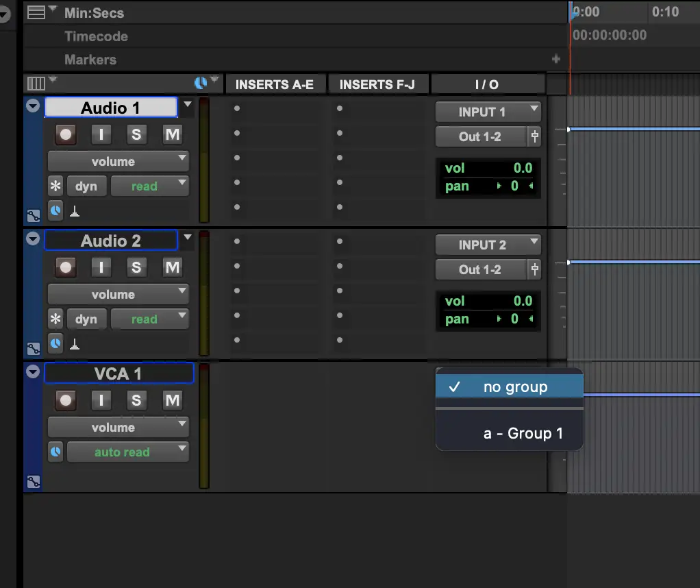The height and width of the screenshot is (588, 700).
Task: Click the Out 1-2 output button on Audio 2
Action: pyautogui.click(x=480, y=270)
